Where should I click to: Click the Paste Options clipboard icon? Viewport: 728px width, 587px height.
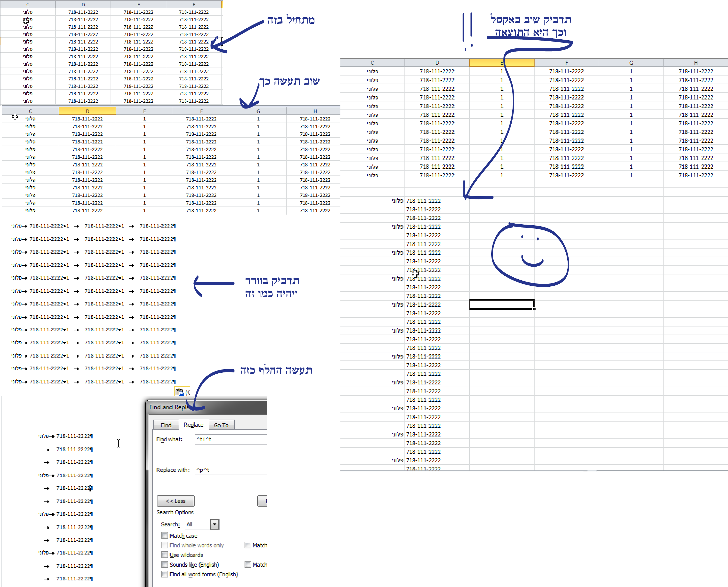click(x=179, y=392)
